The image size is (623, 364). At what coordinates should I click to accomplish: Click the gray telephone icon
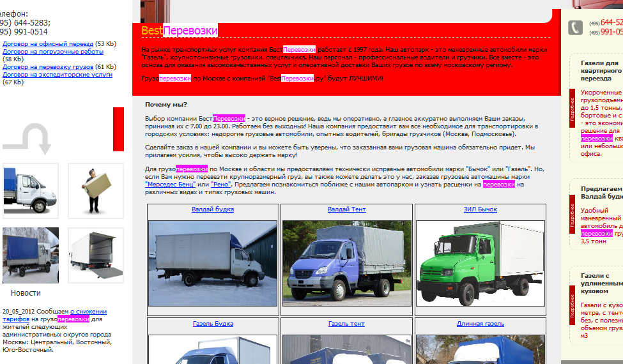575,27
